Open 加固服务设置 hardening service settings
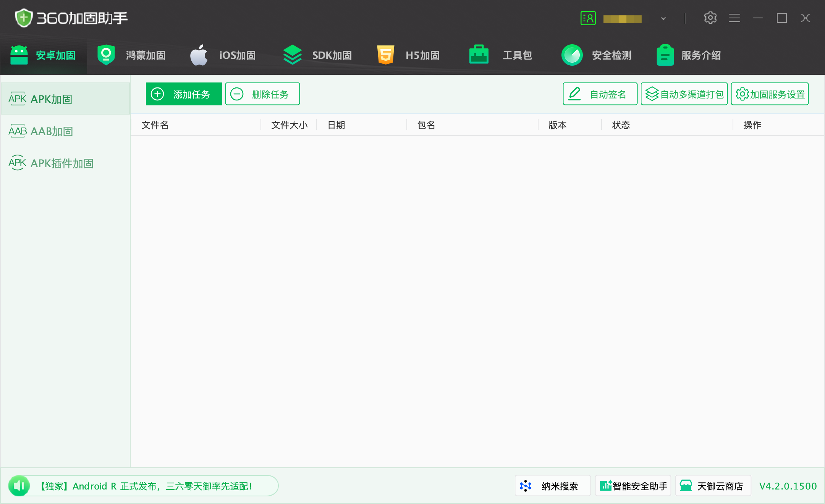This screenshot has width=825, height=504. (x=769, y=94)
